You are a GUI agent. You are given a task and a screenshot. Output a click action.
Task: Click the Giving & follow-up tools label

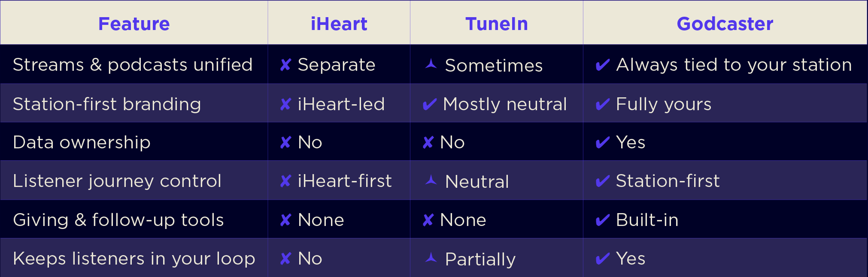coord(118,220)
